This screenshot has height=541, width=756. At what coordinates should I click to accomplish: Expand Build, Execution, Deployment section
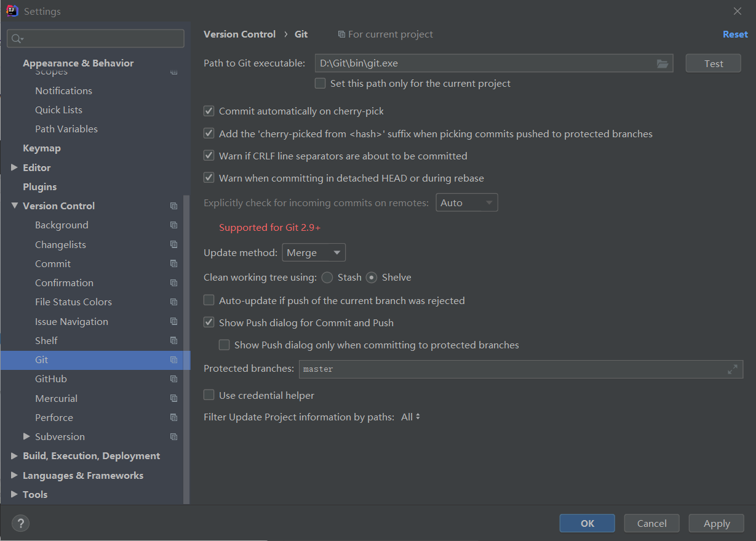[x=15, y=456]
